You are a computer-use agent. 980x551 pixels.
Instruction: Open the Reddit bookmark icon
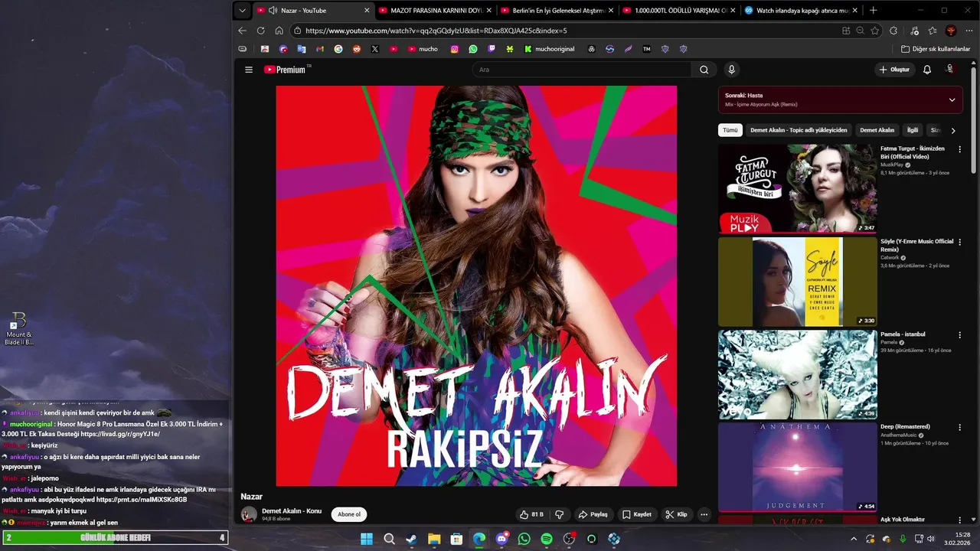(357, 49)
